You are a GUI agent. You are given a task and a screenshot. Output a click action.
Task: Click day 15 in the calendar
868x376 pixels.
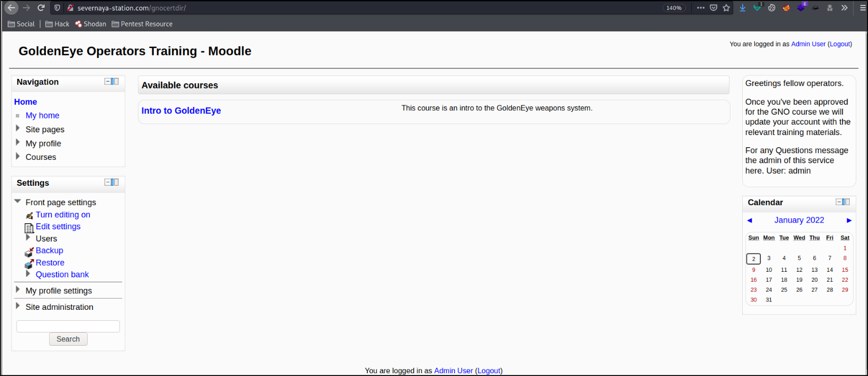[x=845, y=270]
